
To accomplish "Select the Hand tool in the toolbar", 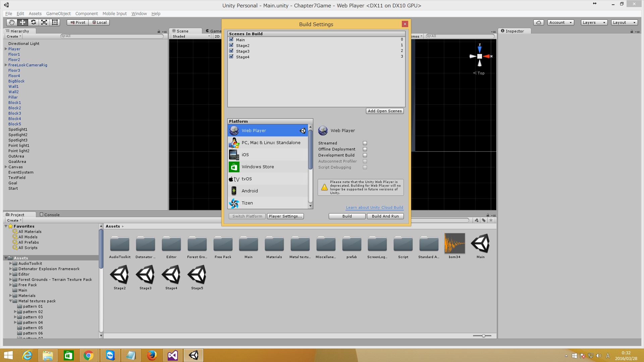I will 11,22.
